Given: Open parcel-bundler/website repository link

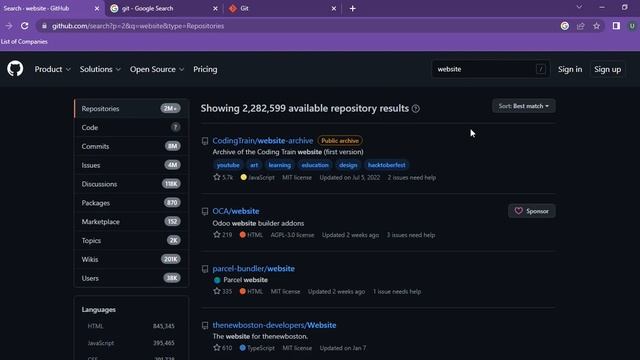Looking at the screenshot, I should (x=253, y=269).
